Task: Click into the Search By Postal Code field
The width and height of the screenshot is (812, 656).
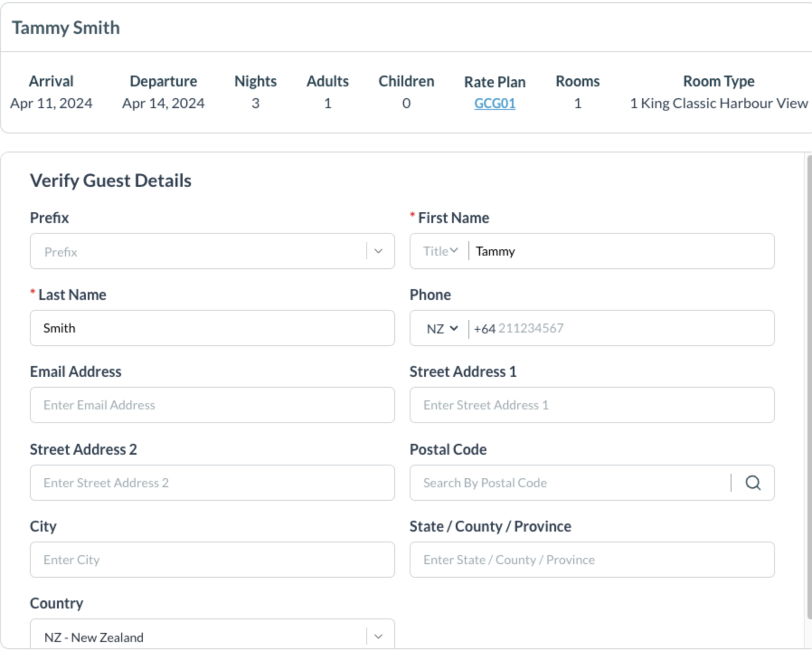Action: tap(570, 483)
